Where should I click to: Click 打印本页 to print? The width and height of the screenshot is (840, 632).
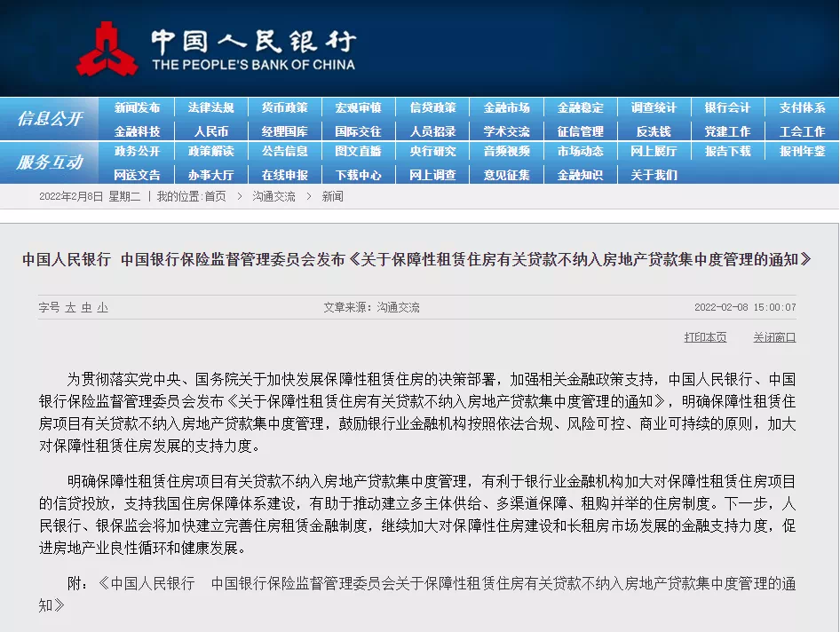coord(705,337)
